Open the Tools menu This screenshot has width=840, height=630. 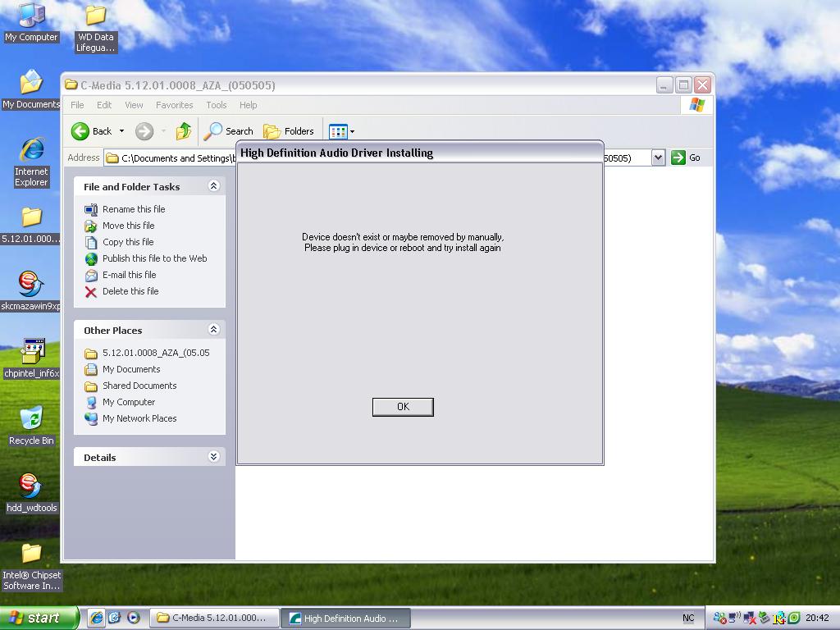tap(217, 105)
